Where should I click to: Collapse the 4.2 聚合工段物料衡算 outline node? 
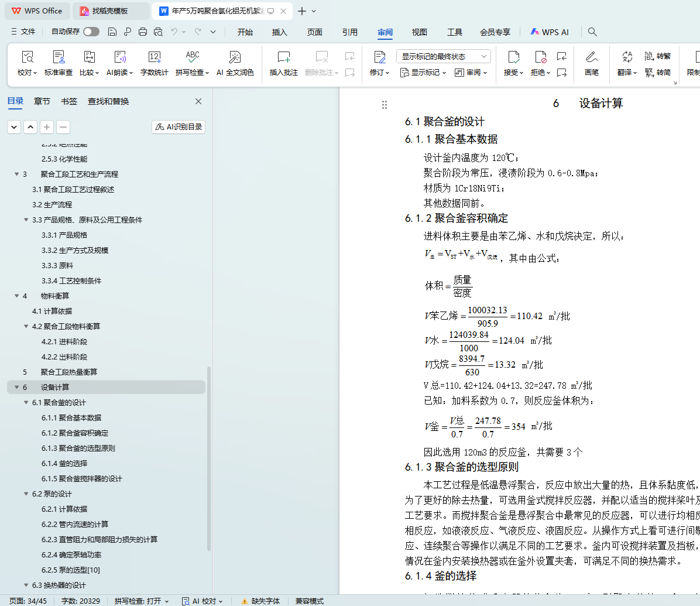26,327
